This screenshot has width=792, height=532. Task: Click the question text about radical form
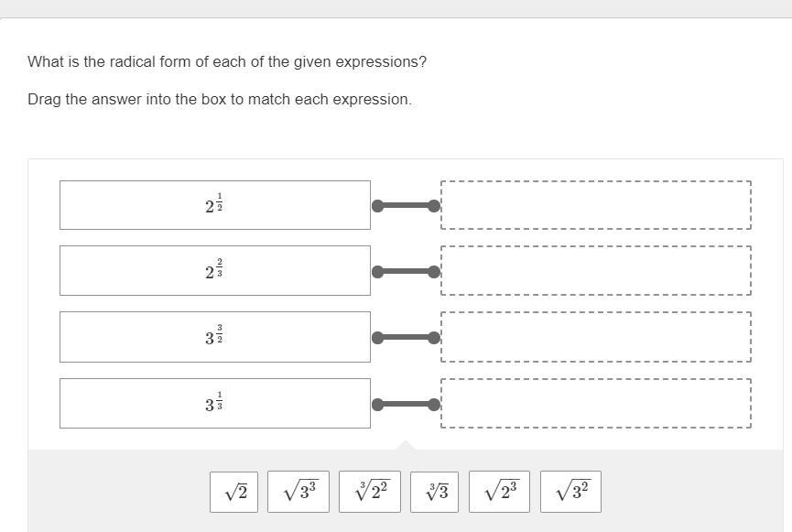[x=227, y=62]
